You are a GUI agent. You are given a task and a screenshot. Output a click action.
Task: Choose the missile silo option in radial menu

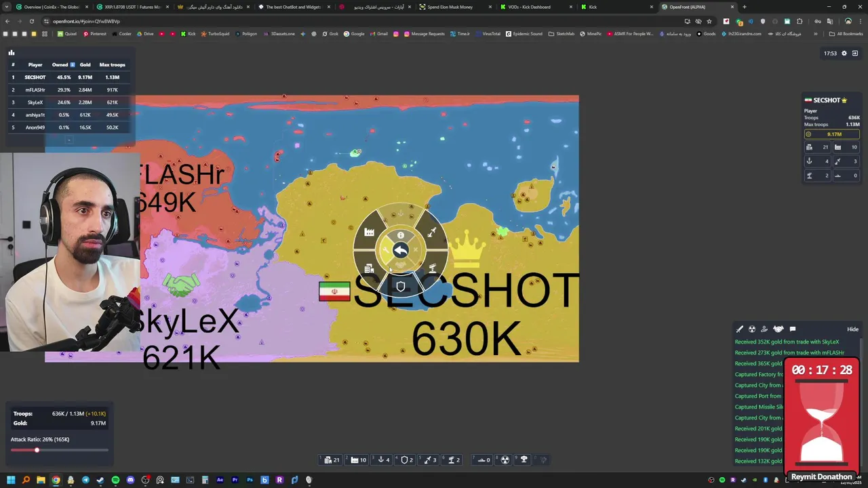(431, 232)
